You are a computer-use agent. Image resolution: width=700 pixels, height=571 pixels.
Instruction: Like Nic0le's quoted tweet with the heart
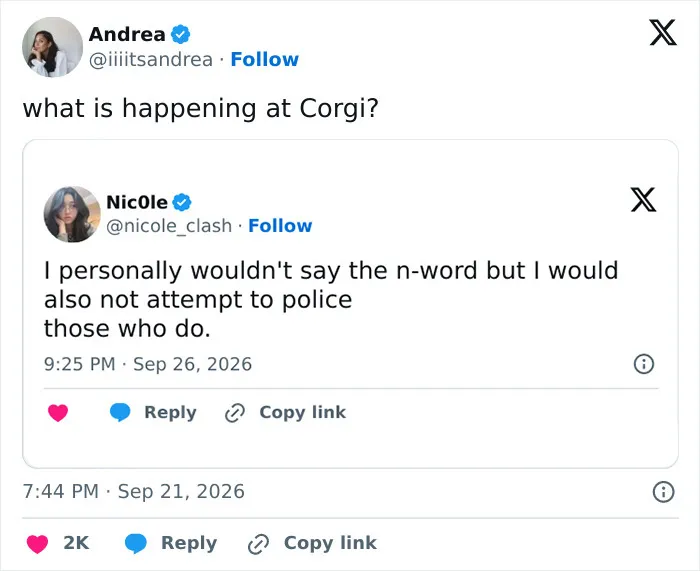coord(58,413)
